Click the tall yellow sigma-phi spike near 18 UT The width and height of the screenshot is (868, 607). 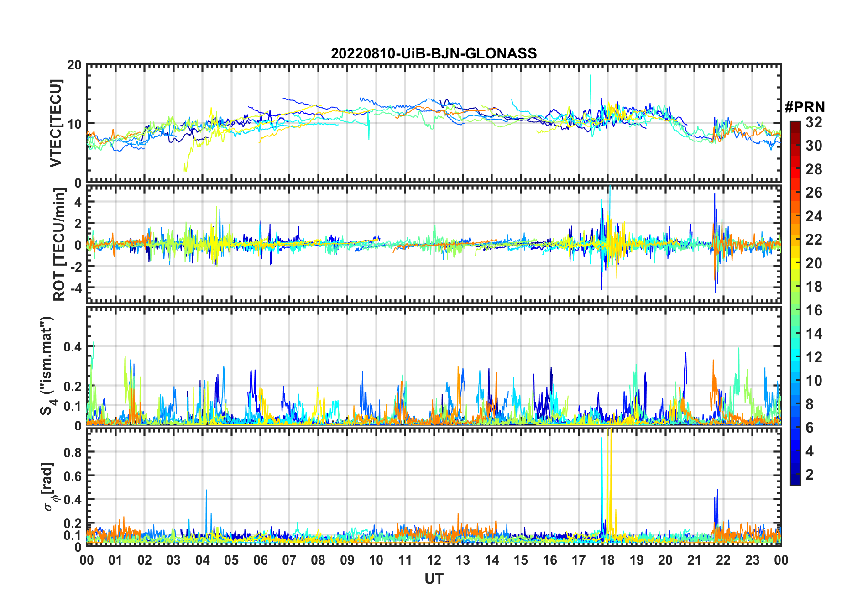609,456
